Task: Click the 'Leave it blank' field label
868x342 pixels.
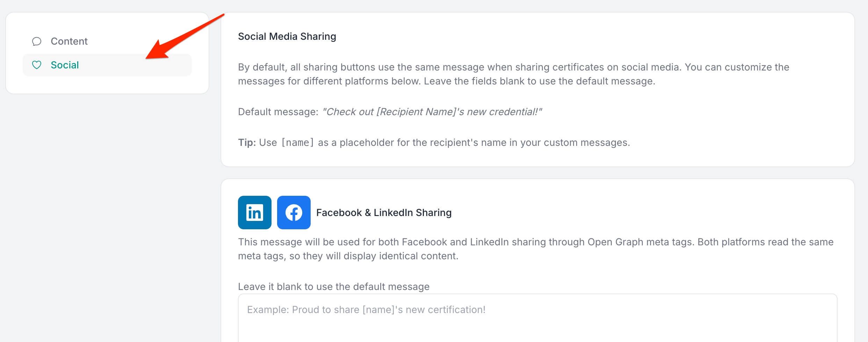Action: [x=333, y=287]
